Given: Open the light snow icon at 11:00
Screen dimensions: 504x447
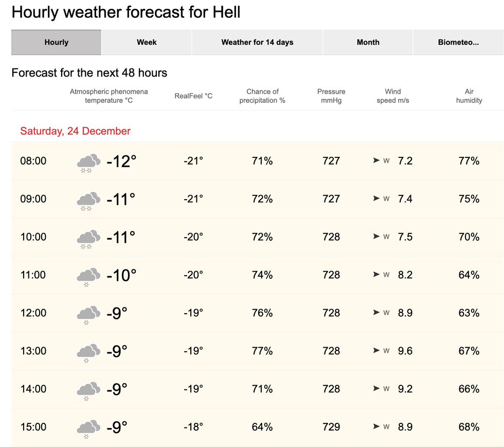Looking at the screenshot, I should (x=87, y=275).
